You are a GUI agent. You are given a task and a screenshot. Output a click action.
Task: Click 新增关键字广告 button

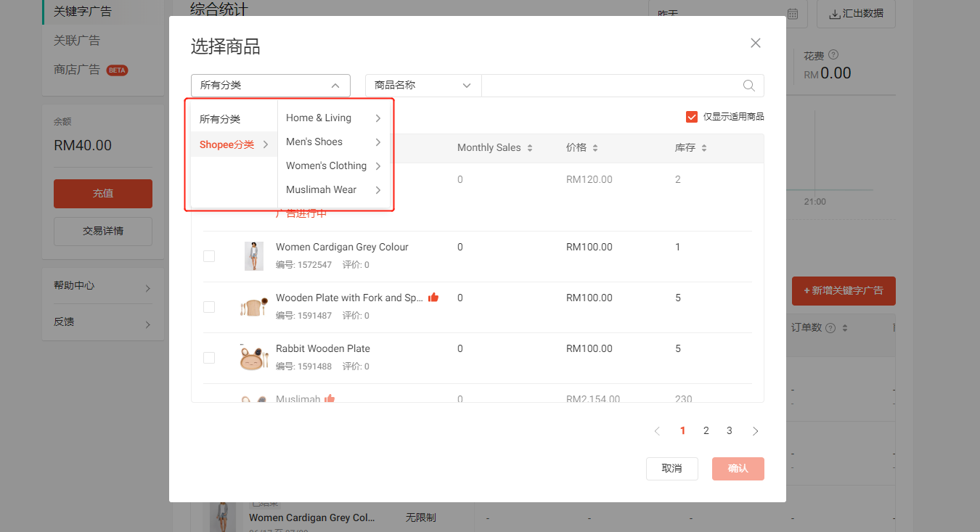(x=844, y=291)
